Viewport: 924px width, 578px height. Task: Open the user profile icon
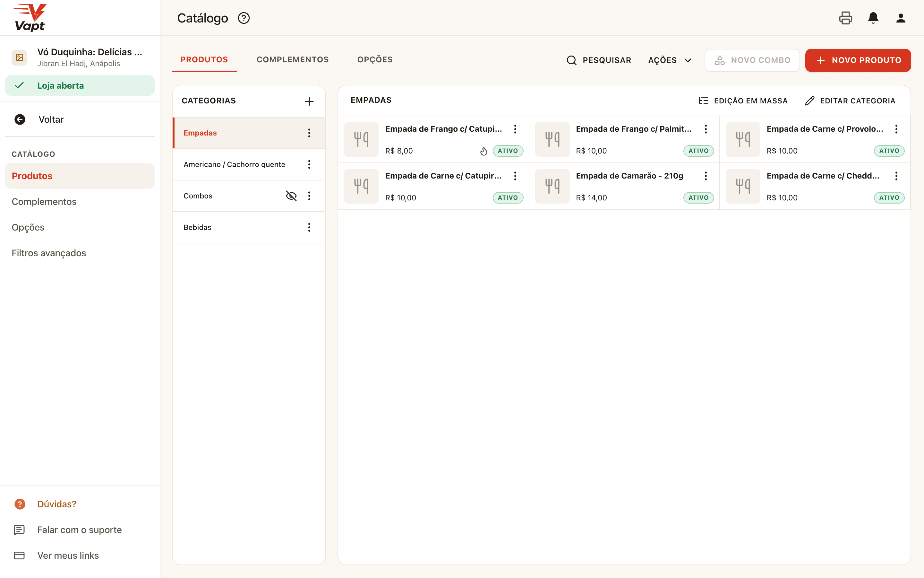[901, 18]
